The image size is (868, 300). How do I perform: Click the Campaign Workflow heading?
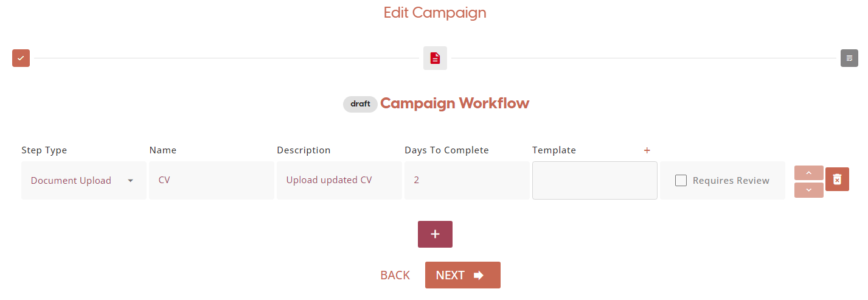tap(454, 103)
